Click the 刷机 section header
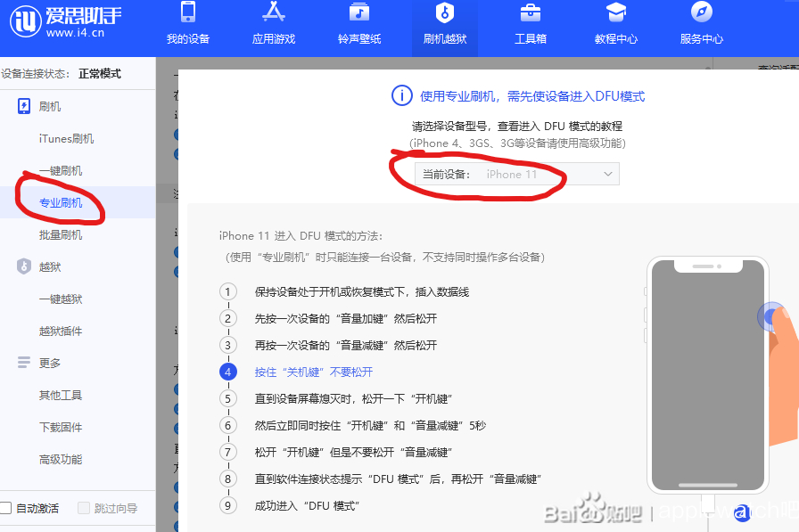The image size is (799, 532). click(x=49, y=106)
